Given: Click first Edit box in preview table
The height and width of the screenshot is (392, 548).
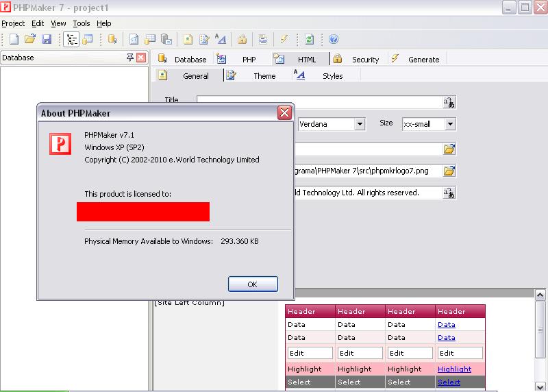Looking at the screenshot, I should pos(310,353).
